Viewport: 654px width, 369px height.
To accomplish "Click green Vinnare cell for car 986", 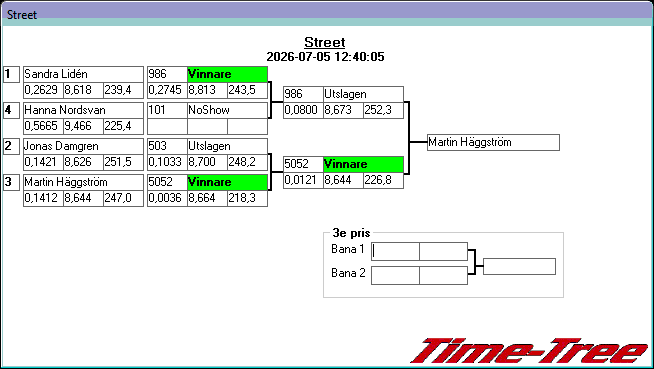I will click(227, 74).
